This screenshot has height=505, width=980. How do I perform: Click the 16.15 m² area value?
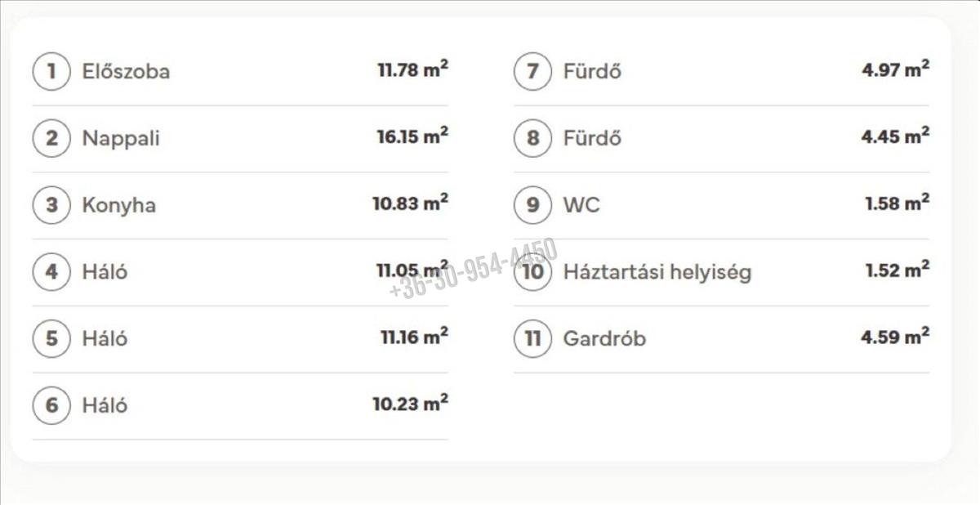[x=412, y=136]
